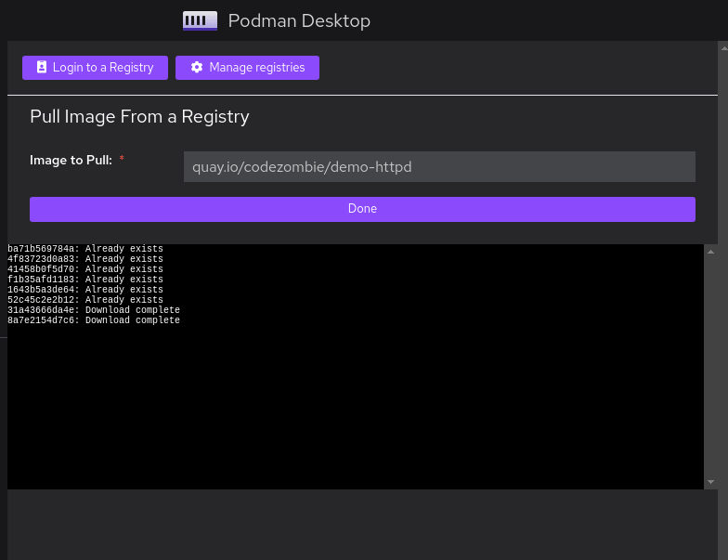728x560 pixels.
Task: Click the ID badge icon on Login button
Action: click(x=41, y=68)
